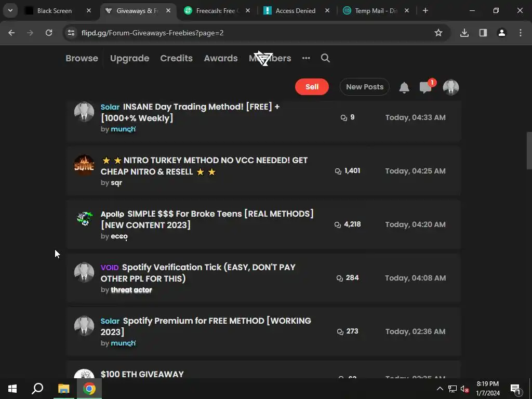View New Posts
This screenshot has height=399, width=532.
click(365, 87)
